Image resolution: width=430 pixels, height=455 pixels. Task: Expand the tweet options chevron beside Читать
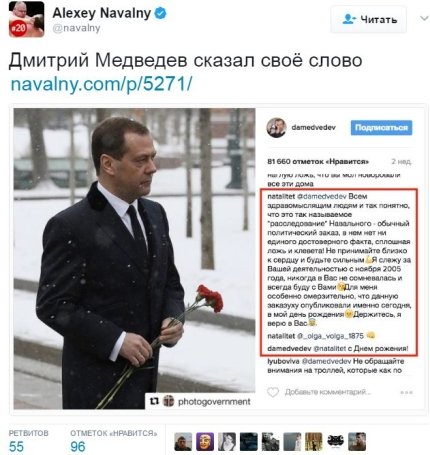click(x=424, y=18)
